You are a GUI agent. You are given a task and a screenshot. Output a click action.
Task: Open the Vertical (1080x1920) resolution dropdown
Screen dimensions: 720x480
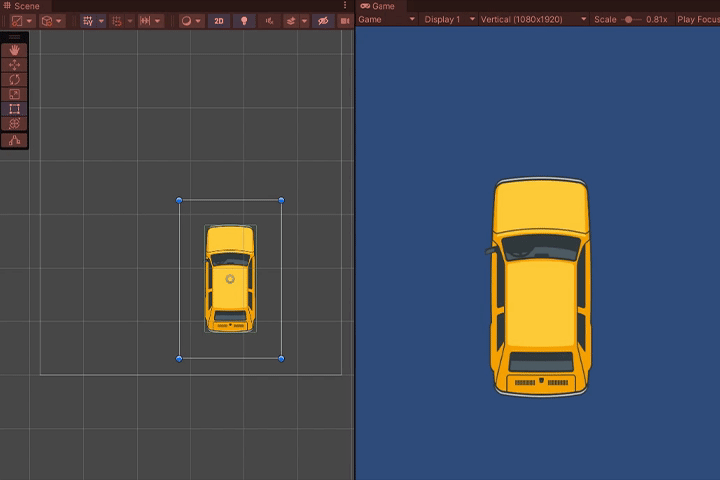(x=534, y=19)
